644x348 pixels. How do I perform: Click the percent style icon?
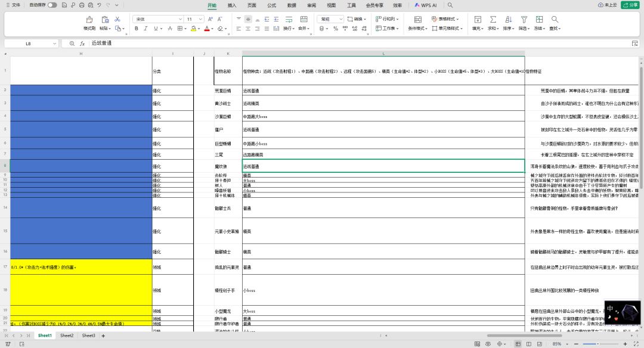click(x=336, y=29)
